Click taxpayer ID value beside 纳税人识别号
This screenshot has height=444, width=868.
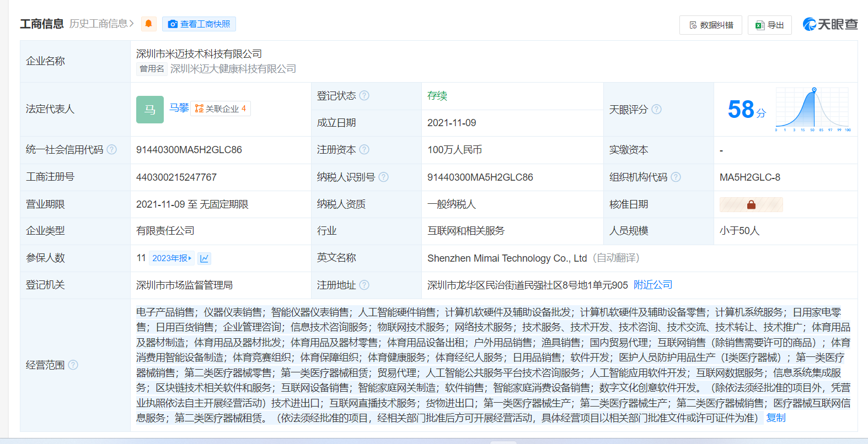point(480,177)
